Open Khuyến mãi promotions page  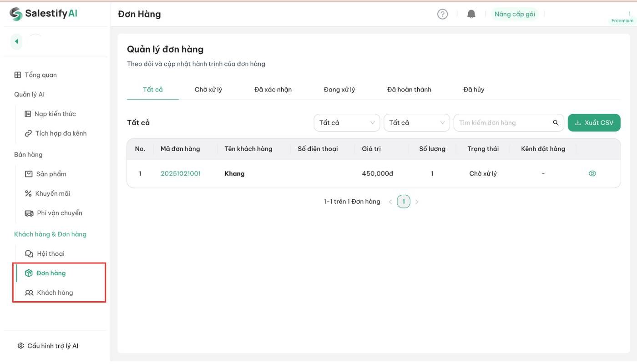tap(52, 193)
